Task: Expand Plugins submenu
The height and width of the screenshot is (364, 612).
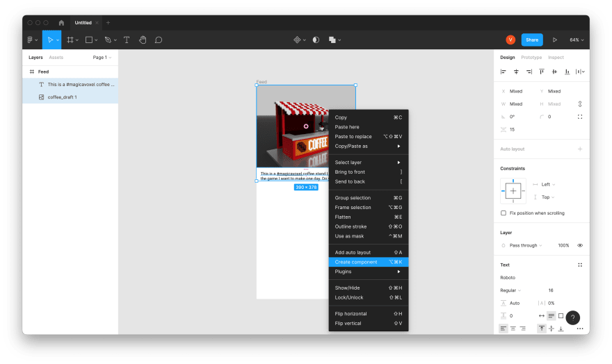Action: click(369, 272)
